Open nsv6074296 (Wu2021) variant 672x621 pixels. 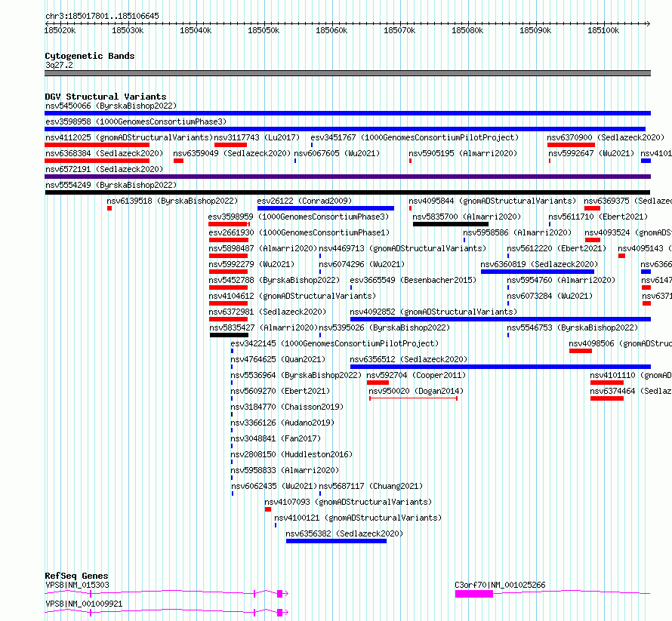coord(362,264)
